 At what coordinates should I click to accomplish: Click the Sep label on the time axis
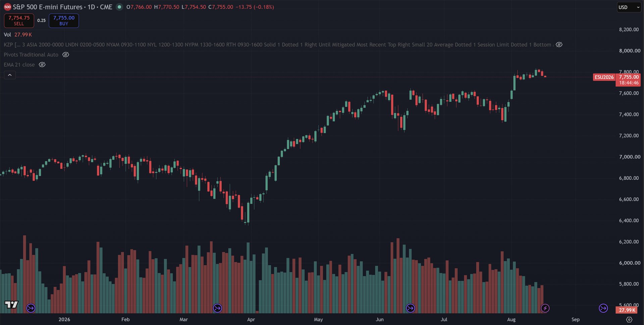click(x=576, y=320)
